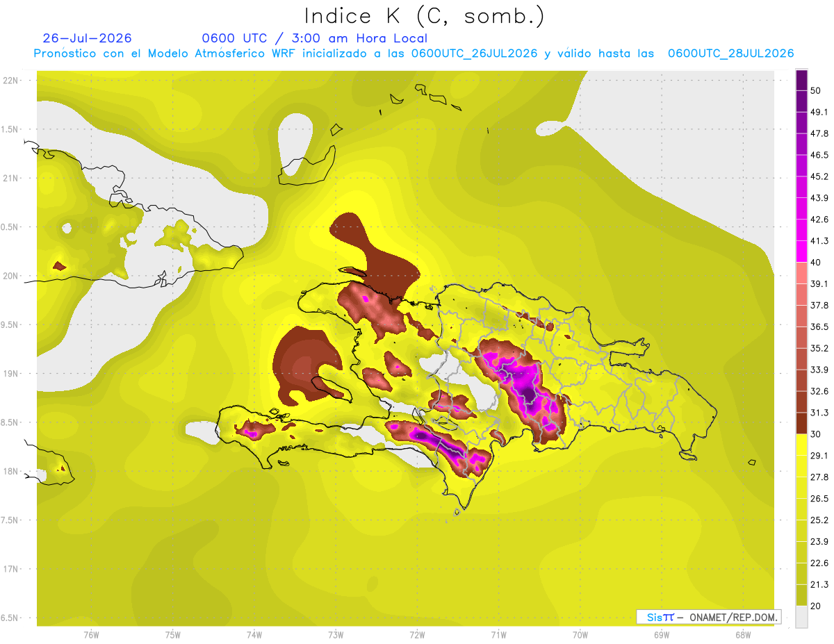Image resolution: width=834 pixels, height=644 pixels.
Task: Click the '73W' longitude label
Action: (336, 634)
